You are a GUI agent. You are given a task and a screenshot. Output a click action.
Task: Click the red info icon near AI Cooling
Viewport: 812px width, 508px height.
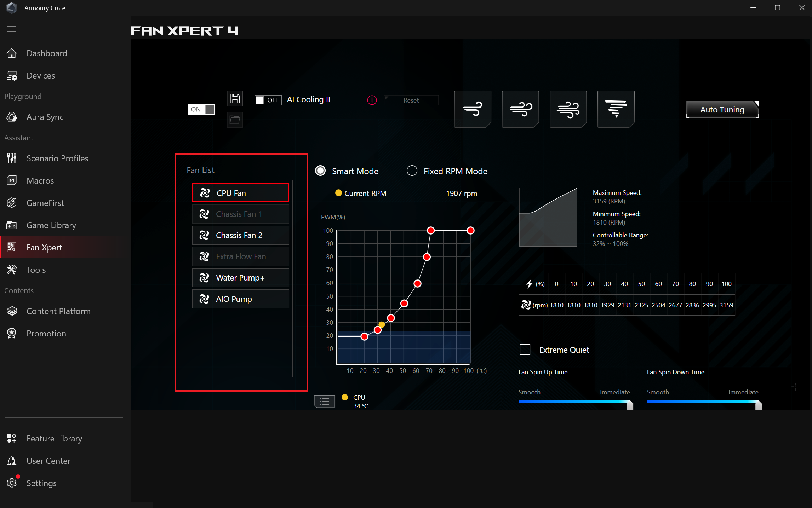(372, 100)
